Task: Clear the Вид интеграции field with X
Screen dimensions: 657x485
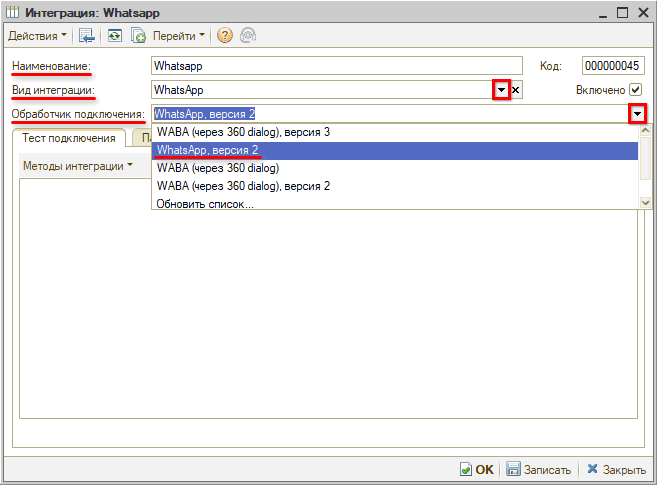Action: coord(516,90)
